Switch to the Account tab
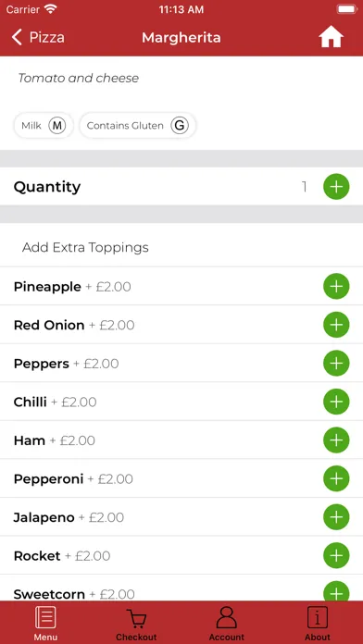This screenshot has height=644, width=363. [227, 623]
